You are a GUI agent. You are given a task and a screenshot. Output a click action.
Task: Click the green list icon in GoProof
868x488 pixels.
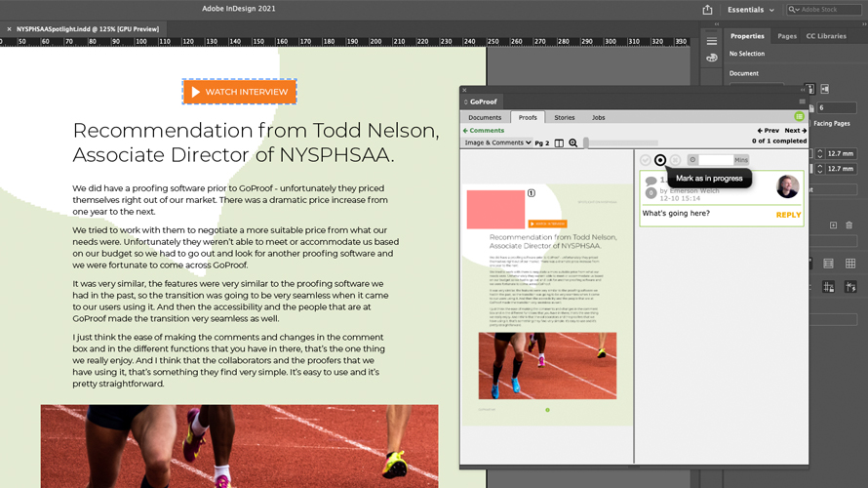point(800,117)
